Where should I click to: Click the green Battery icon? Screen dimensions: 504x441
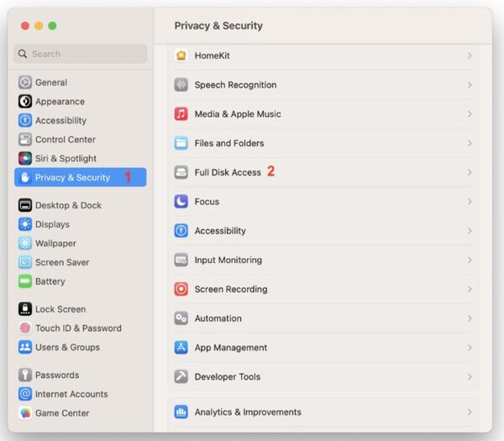25,281
